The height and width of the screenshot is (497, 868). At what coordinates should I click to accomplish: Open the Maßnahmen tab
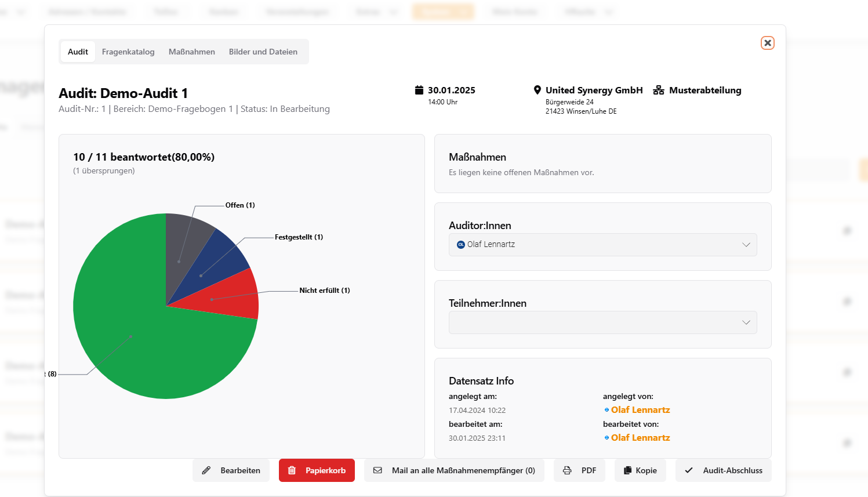[x=192, y=52]
